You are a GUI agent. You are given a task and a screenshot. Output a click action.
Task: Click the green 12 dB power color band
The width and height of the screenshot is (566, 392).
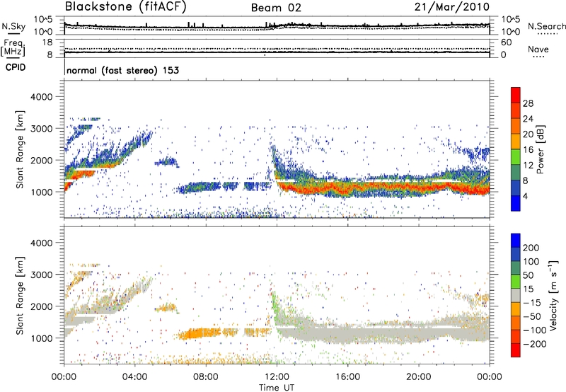[516, 156]
